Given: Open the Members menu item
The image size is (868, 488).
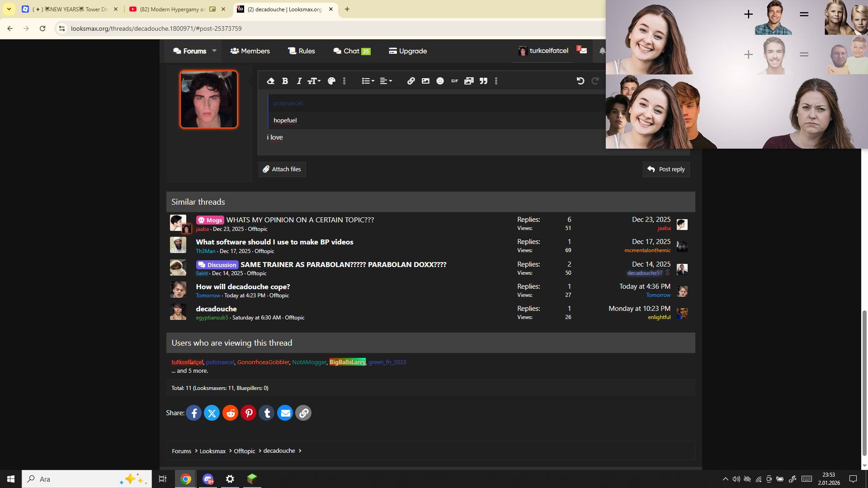Looking at the screenshot, I should 250,51.
